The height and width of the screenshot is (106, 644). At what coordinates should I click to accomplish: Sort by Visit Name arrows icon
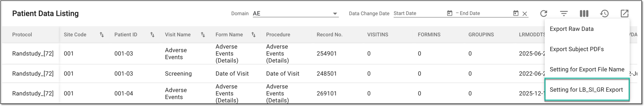point(203,35)
